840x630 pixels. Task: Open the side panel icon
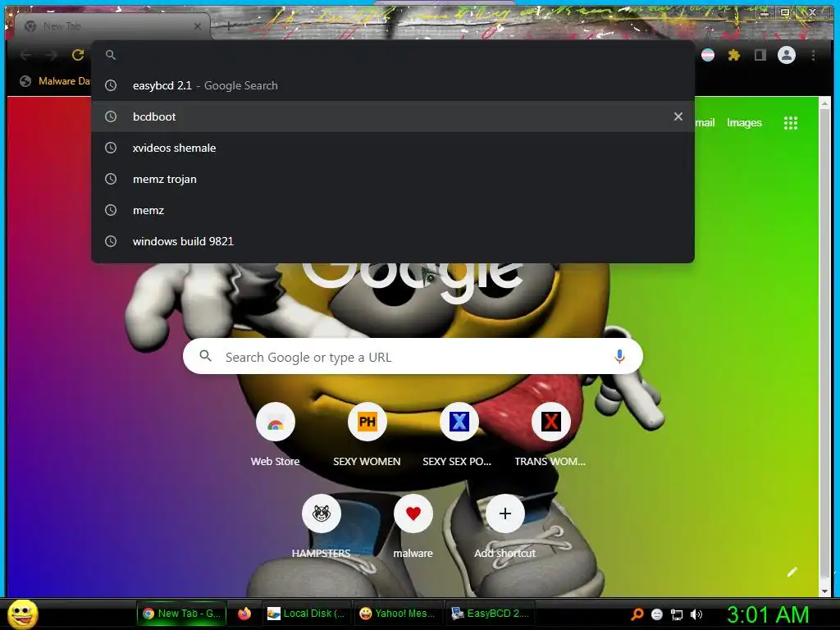click(760, 55)
